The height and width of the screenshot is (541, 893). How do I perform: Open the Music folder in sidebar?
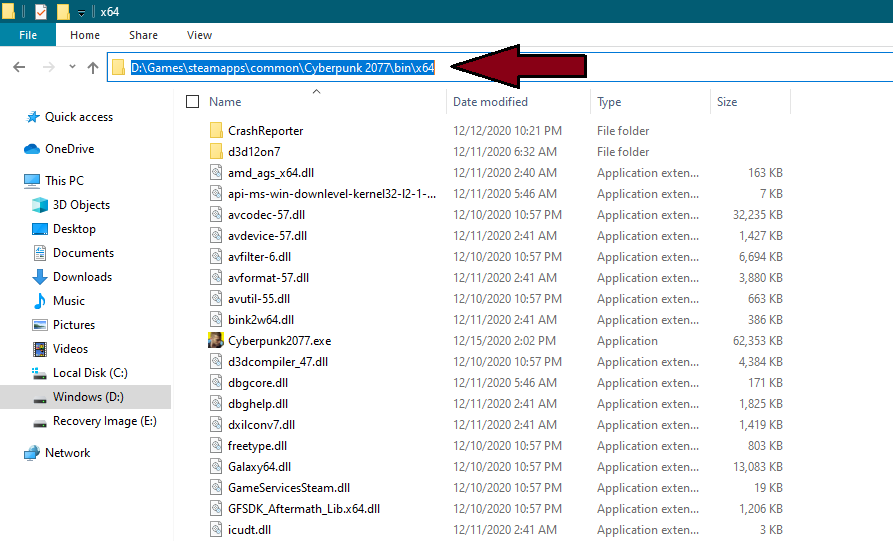click(68, 300)
